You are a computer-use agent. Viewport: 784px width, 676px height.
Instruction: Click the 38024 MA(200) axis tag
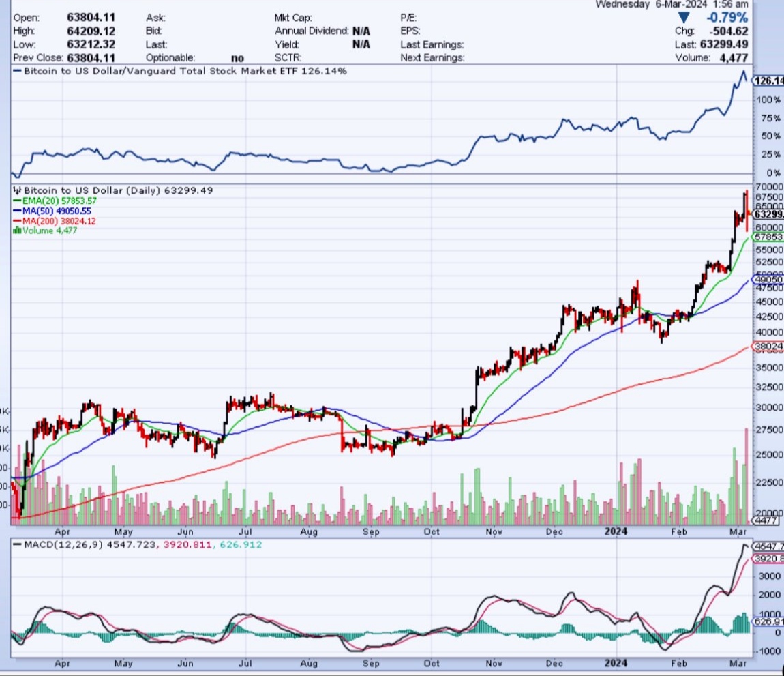768,347
